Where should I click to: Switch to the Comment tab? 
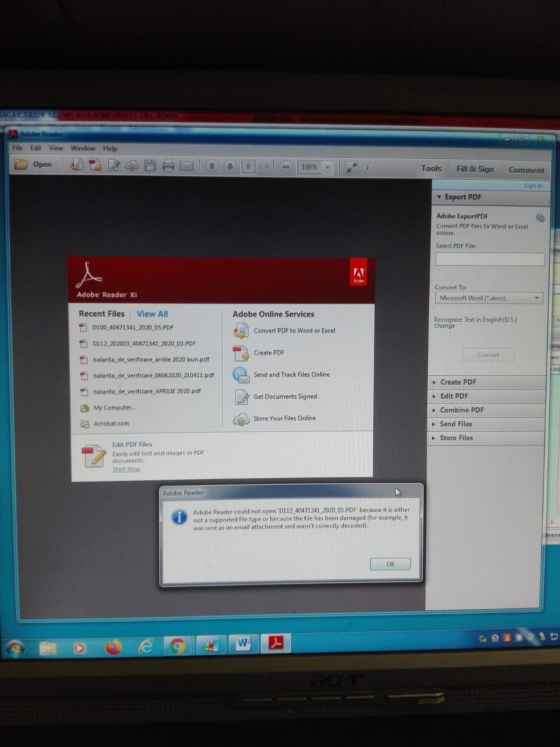526,170
